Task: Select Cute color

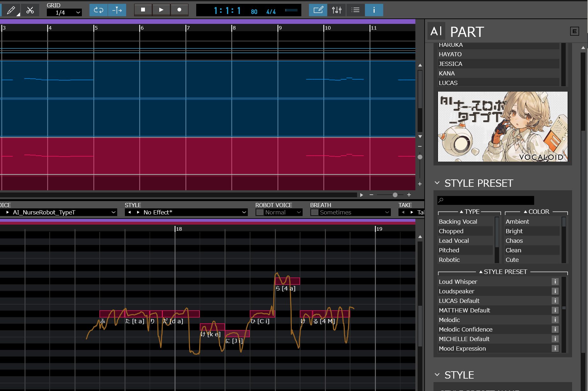Action: coord(532,260)
